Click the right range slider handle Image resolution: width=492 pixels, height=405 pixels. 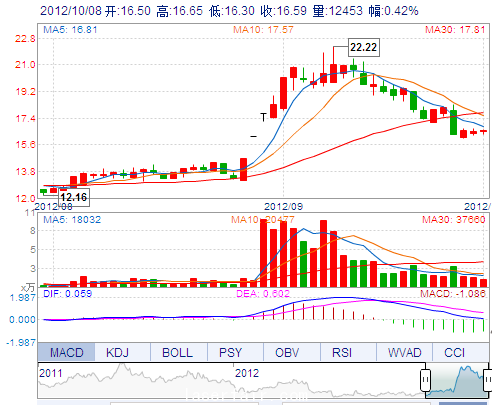[488, 380]
